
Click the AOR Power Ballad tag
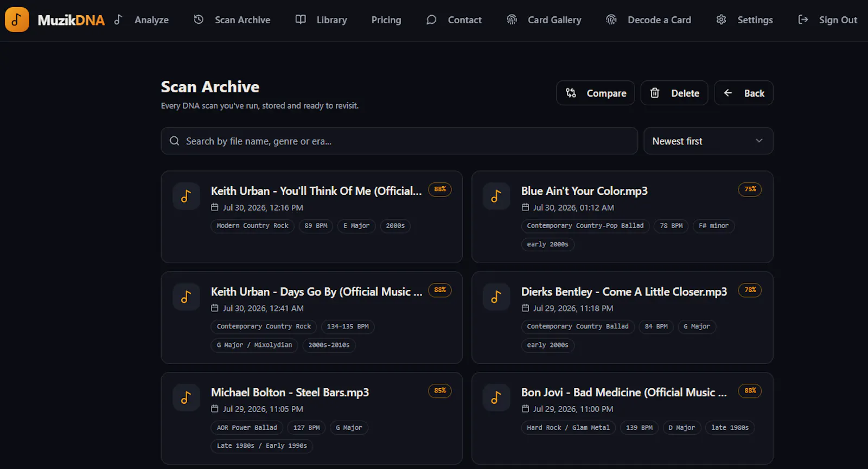coord(247,428)
